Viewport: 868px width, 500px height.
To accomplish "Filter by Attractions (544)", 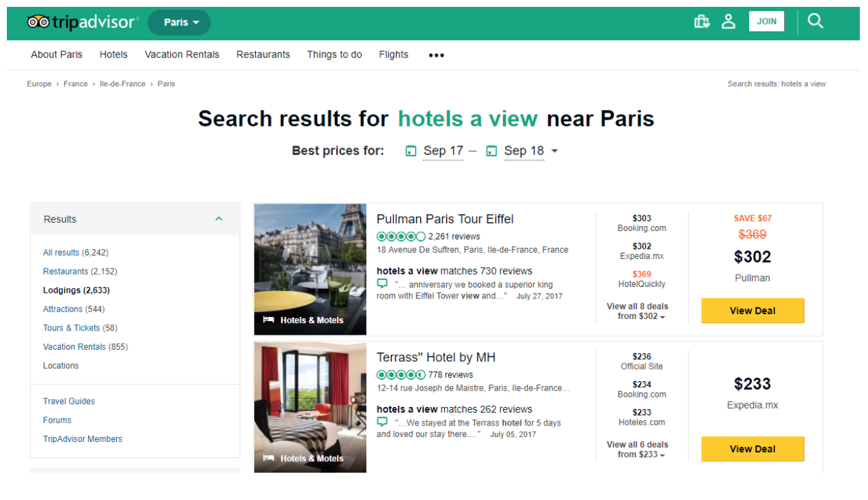I will point(74,309).
